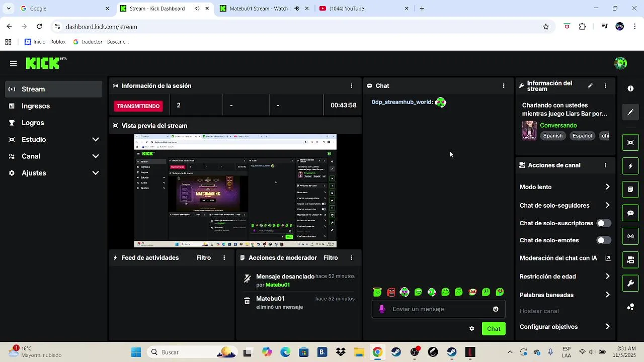Switch to the YouTube browser tab
The height and width of the screenshot is (362, 644).
pos(364,9)
